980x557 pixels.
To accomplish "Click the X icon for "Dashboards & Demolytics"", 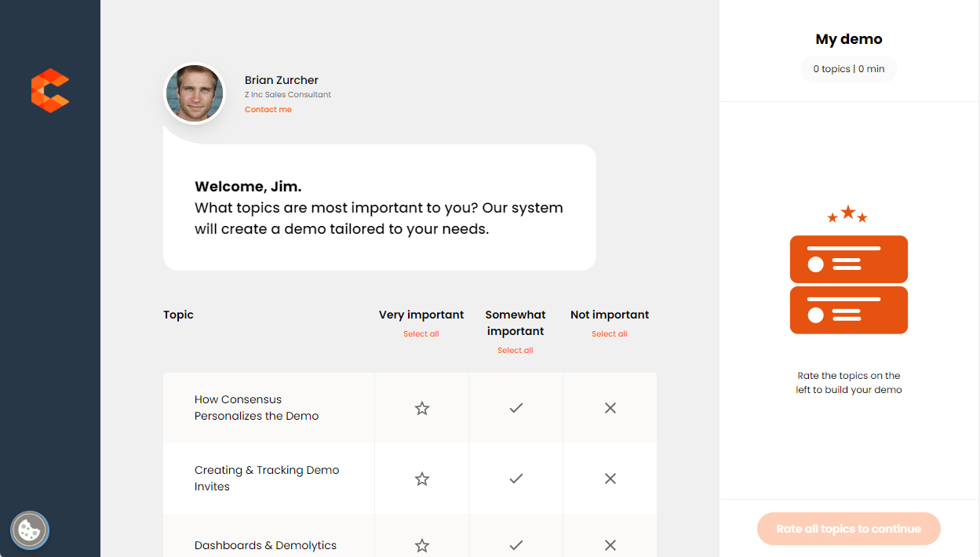I will click(610, 544).
